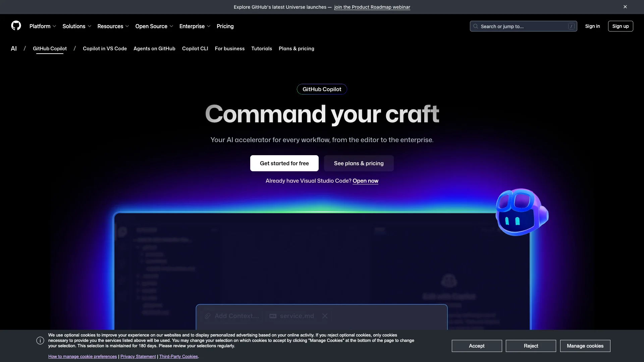Click the search magnifier icon

point(475,26)
